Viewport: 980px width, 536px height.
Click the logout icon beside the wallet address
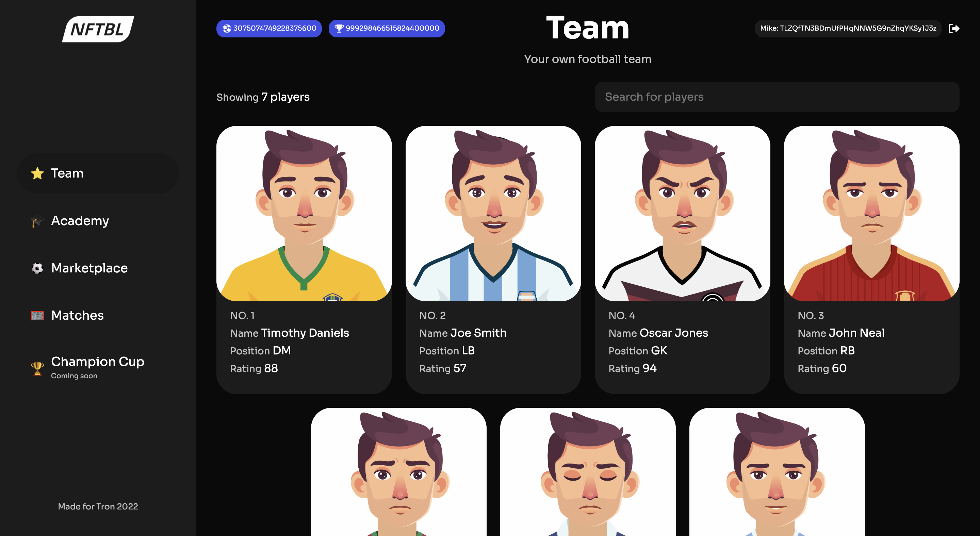click(x=954, y=29)
